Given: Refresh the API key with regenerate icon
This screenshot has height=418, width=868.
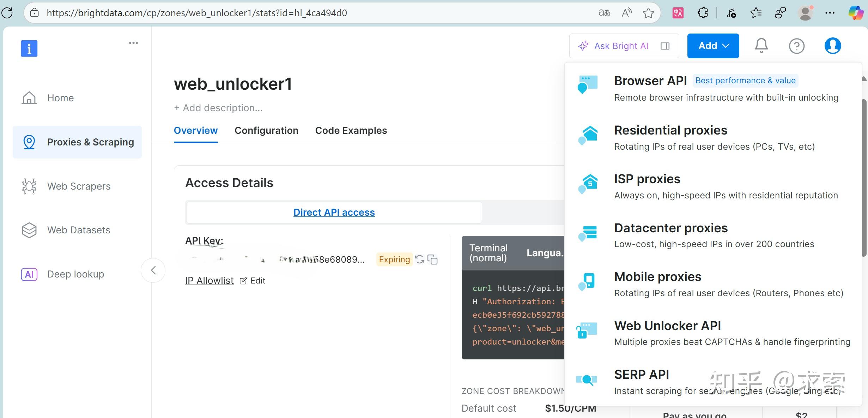Looking at the screenshot, I should [420, 259].
